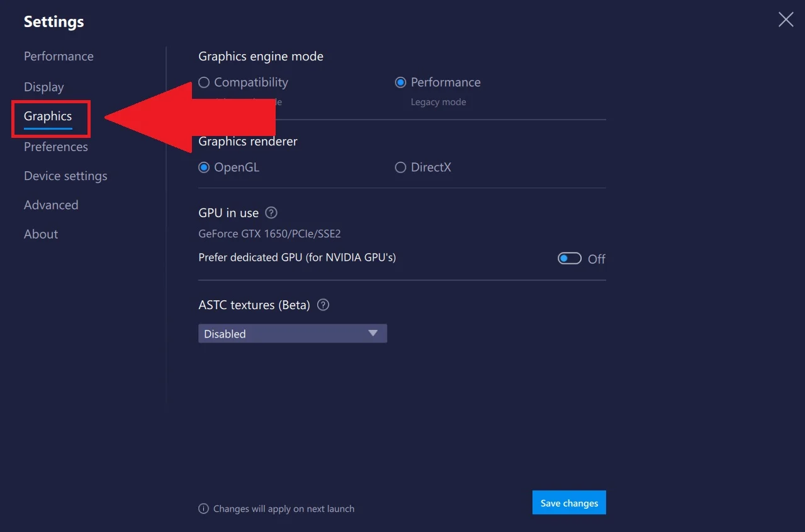This screenshot has width=805, height=532.
Task: Choose DirectX as graphics renderer
Action: 400,167
